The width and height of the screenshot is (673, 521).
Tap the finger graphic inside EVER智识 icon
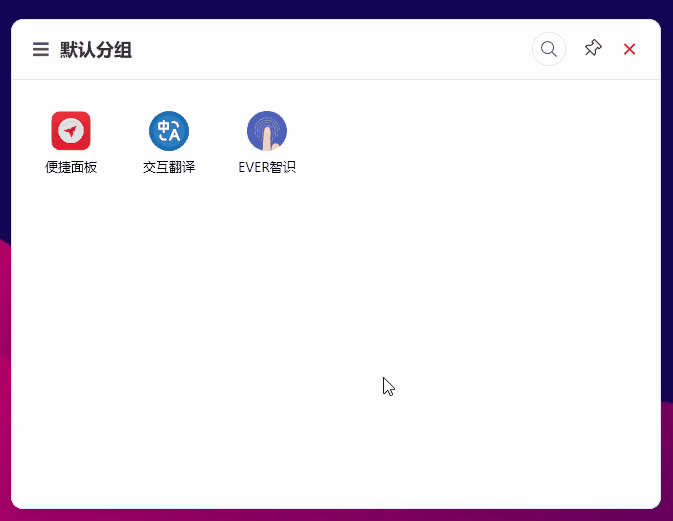[268, 138]
